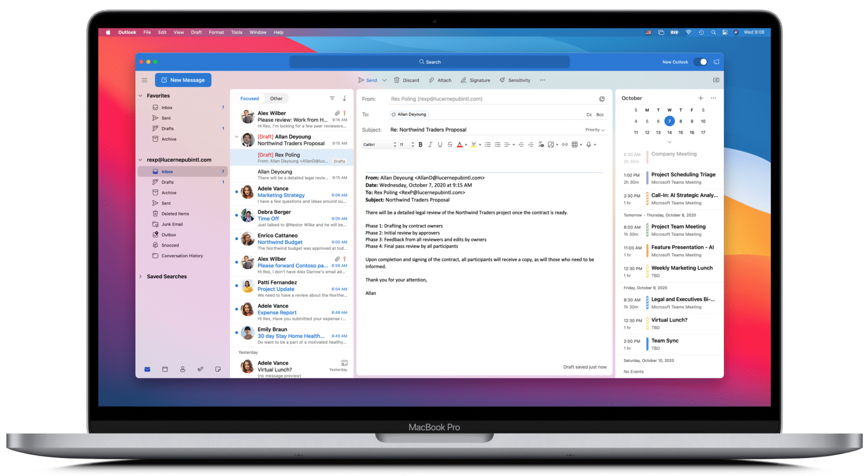Viewport: 868px width, 476px height.
Task: Start dictation with the microphone icon
Action: pos(589,145)
